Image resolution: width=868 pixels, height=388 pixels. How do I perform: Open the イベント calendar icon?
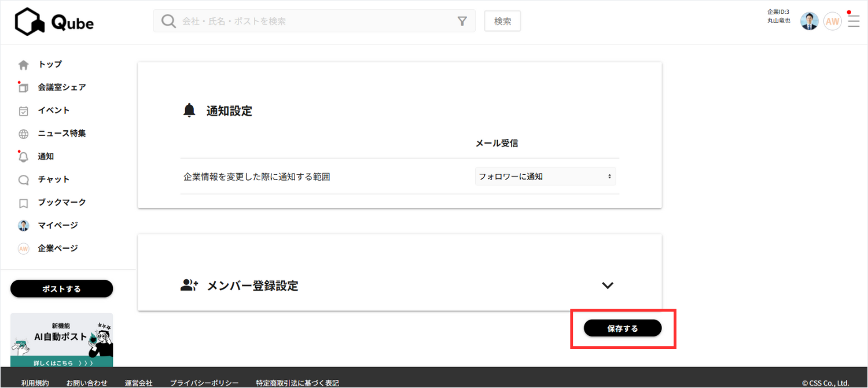(23, 110)
